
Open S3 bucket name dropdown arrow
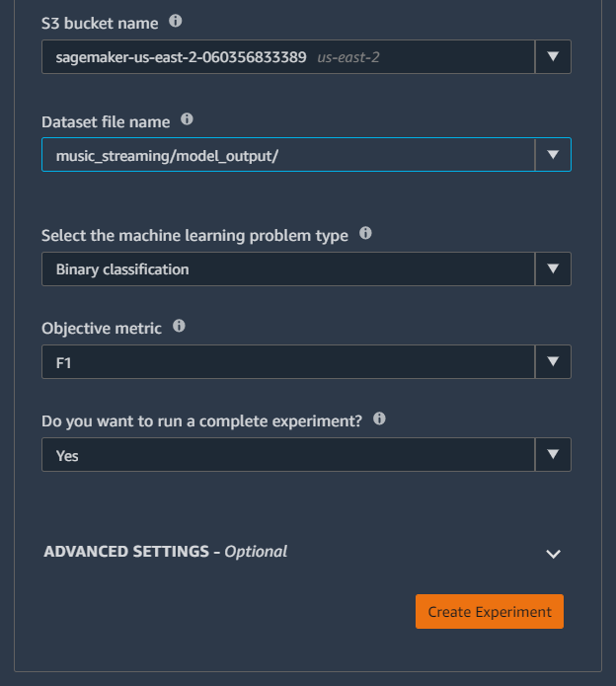pos(553,57)
